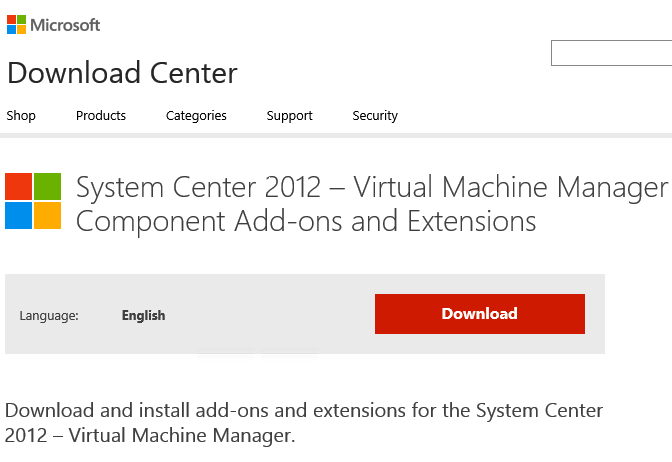Open the Categories menu
Screen dimensions: 672x462
coord(196,116)
